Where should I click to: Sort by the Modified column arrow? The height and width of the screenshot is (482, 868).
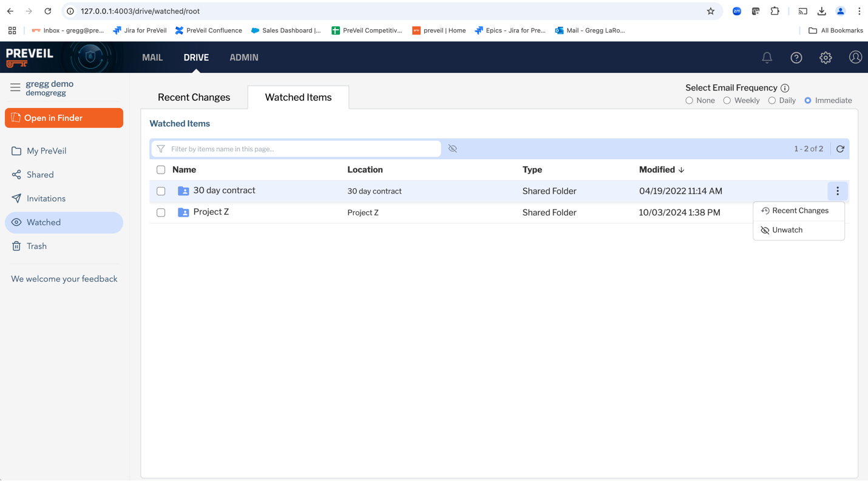(681, 170)
